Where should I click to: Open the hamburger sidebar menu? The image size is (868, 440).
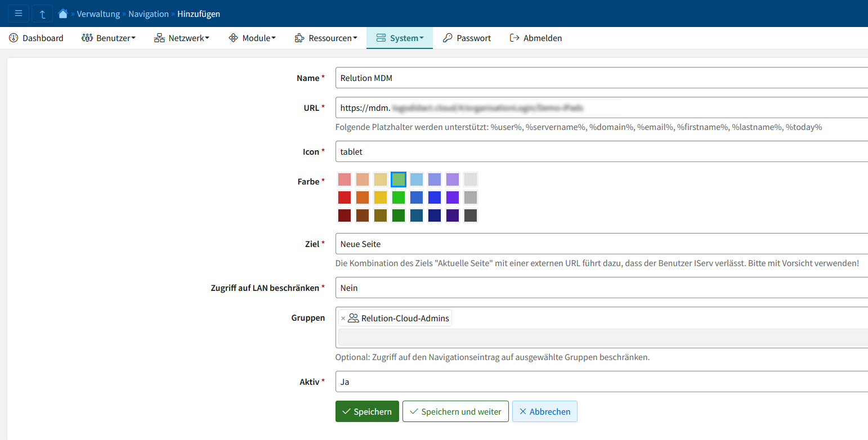(x=19, y=13)
